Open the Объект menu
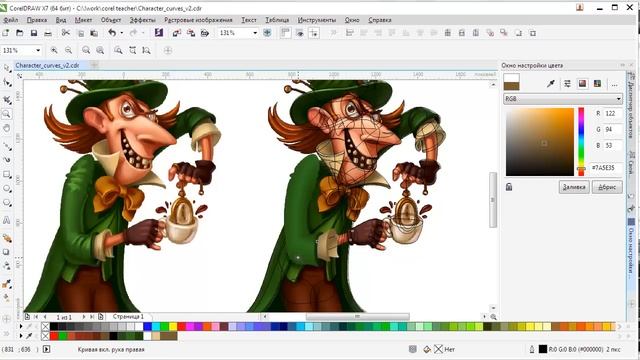The width and height of the screenshot is (640, 360). coord(111,20)
